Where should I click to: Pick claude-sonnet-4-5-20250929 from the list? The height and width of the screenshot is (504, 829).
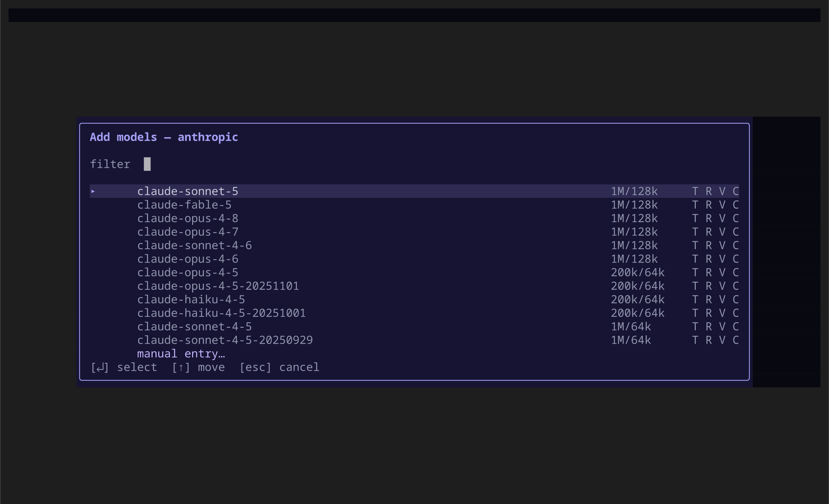pyautogui.click(x=414, y=340)
